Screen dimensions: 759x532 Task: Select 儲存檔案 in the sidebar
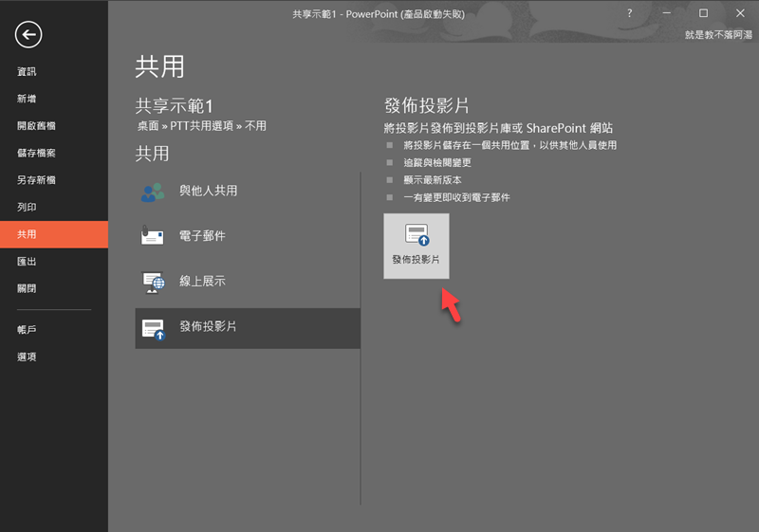point(36,153)
